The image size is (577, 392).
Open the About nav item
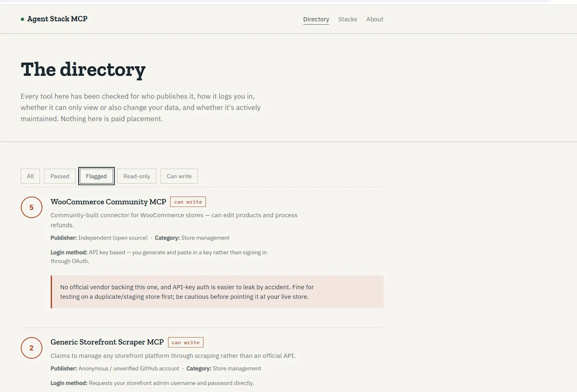point(375,19)
